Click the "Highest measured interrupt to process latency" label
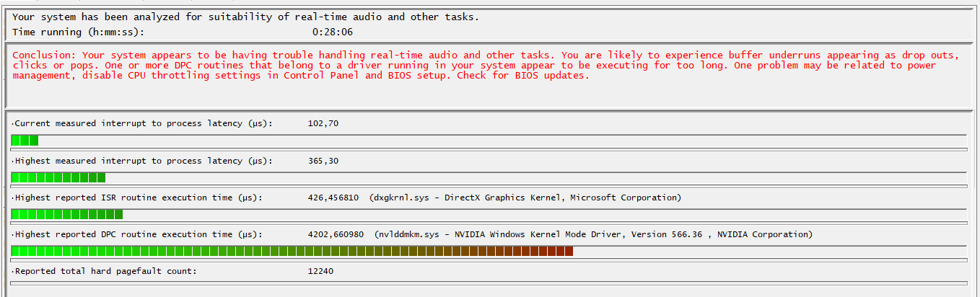Image resolution: width=980 pixels, height=297 pixels. tap(142, 161)
